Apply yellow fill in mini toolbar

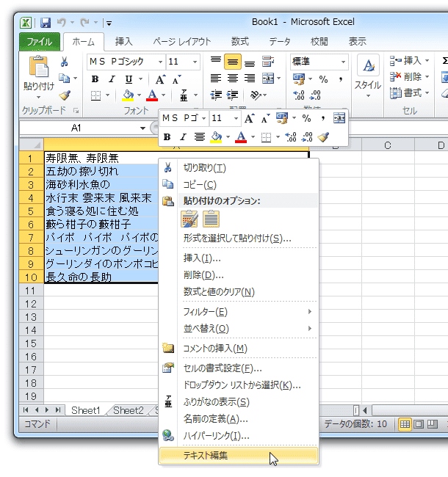tap(217, 137)
